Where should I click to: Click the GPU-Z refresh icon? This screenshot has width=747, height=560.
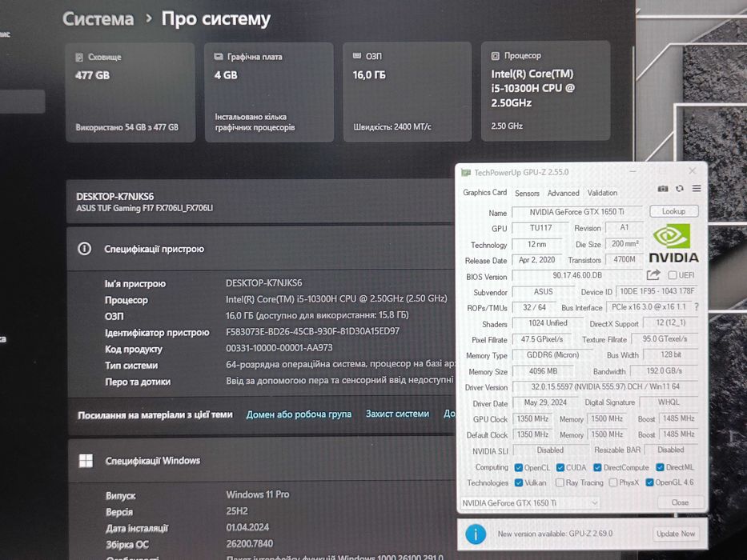680,189
